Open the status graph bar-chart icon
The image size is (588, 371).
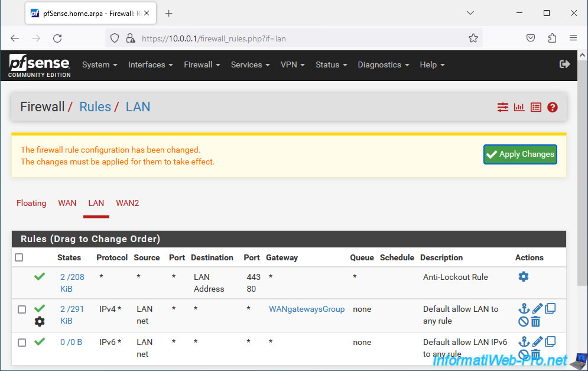[519, 108]
